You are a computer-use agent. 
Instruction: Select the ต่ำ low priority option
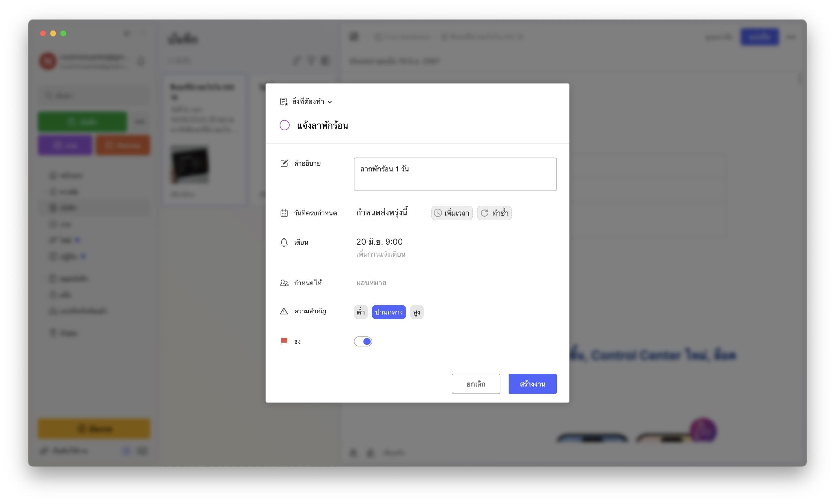point(360,312)
